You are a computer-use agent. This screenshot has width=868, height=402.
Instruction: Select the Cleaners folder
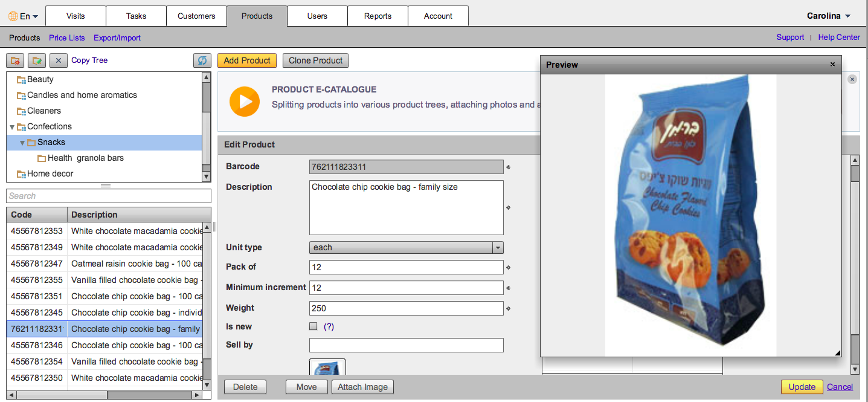[x=43, y=111]
